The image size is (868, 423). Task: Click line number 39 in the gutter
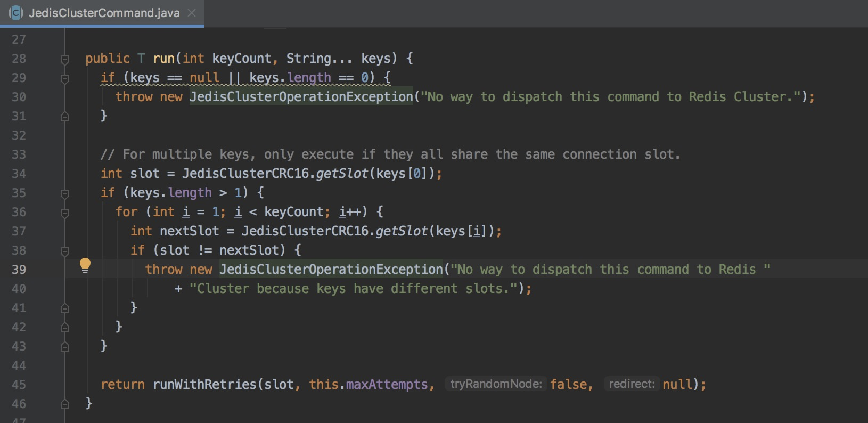[x=19, y=270]
